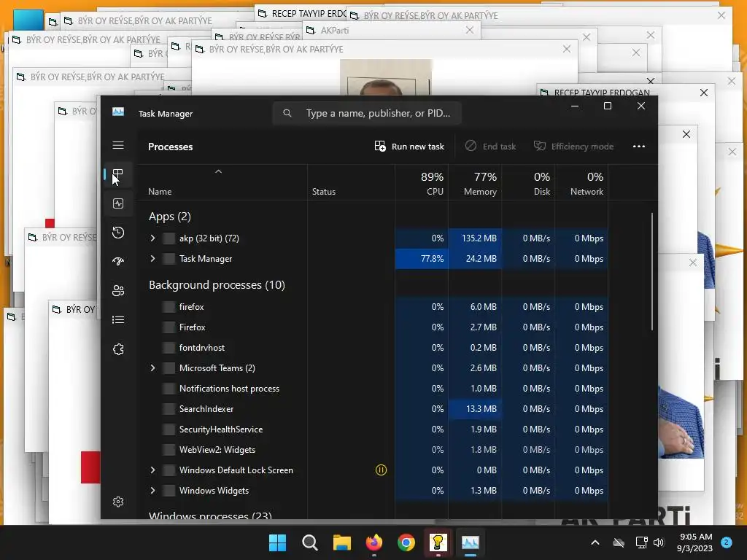Close the RECEP TAYYIP ERDOGAN popup window at right
This screenshot has width=747, height=560.
(704, 93)
